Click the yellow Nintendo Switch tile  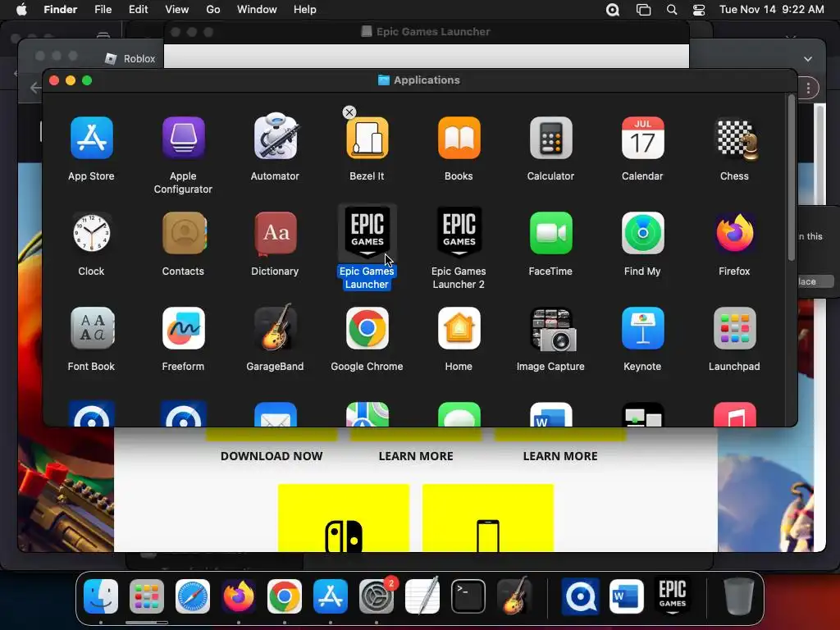(x=344, y=518)
